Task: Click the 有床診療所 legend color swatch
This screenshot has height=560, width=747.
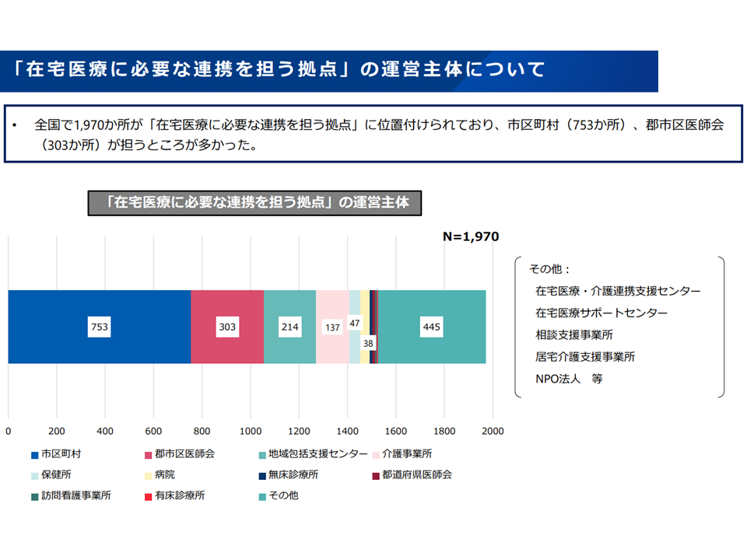Action: click(x=148, y=495)
